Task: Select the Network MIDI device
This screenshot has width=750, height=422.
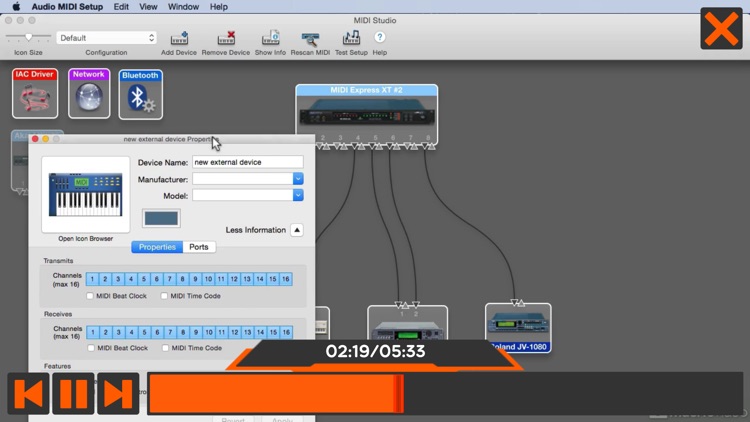Action: pos(89,93)
